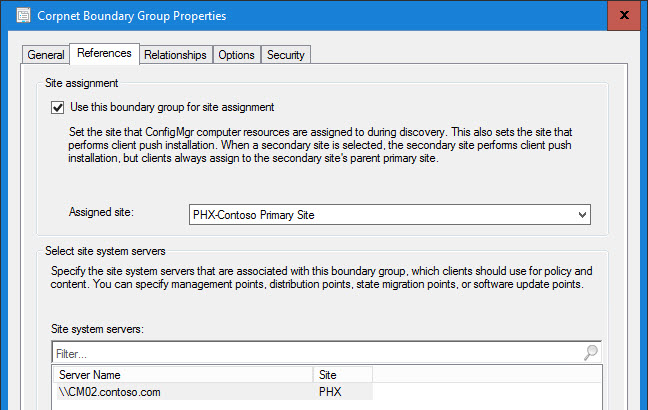Click the Site system servers label

pyautogui.click(x=97, y=328)
